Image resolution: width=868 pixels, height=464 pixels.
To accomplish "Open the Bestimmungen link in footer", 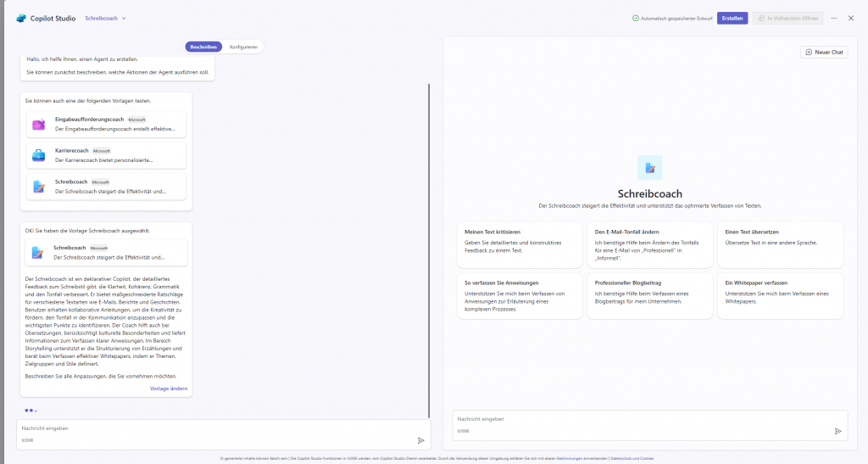I will [x=569, y=458].
